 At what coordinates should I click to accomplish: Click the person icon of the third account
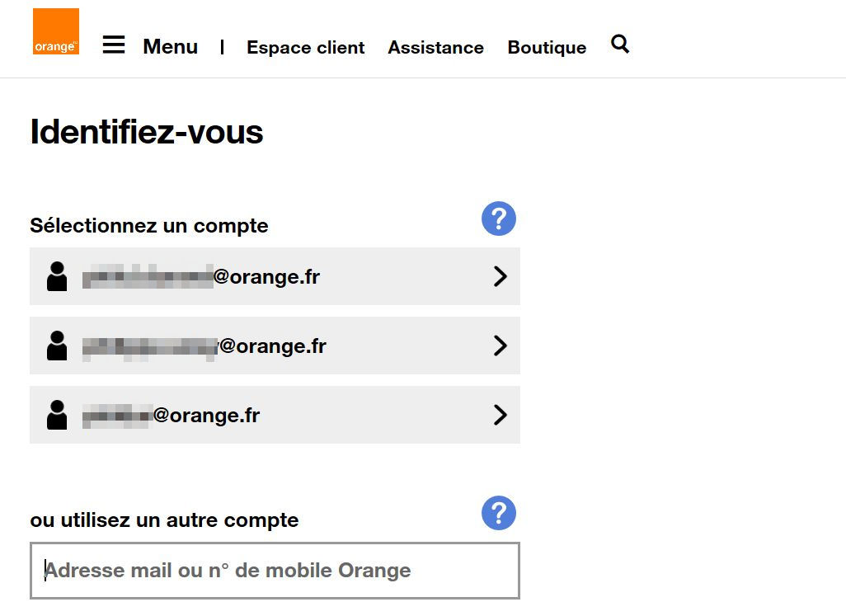point(57,415)
